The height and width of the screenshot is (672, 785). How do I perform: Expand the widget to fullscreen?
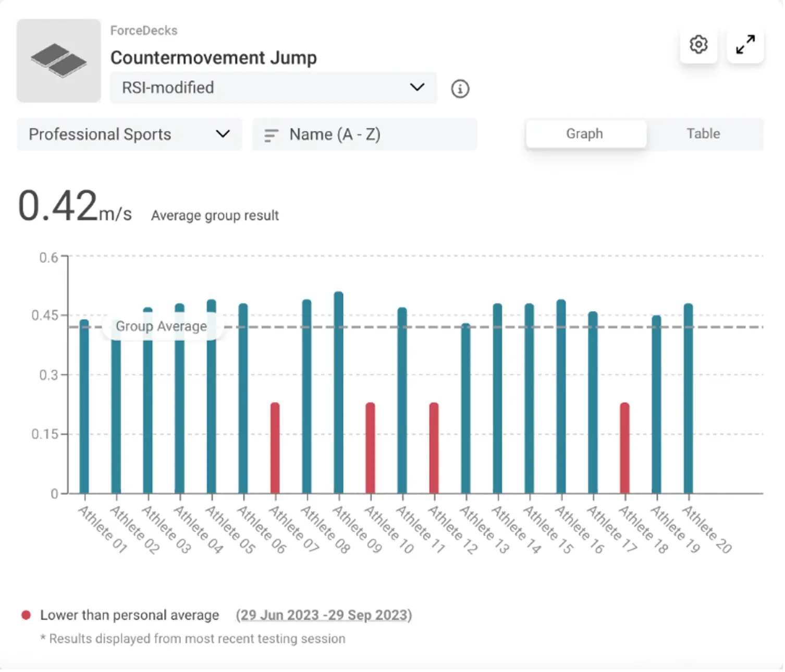click(745, 45)
